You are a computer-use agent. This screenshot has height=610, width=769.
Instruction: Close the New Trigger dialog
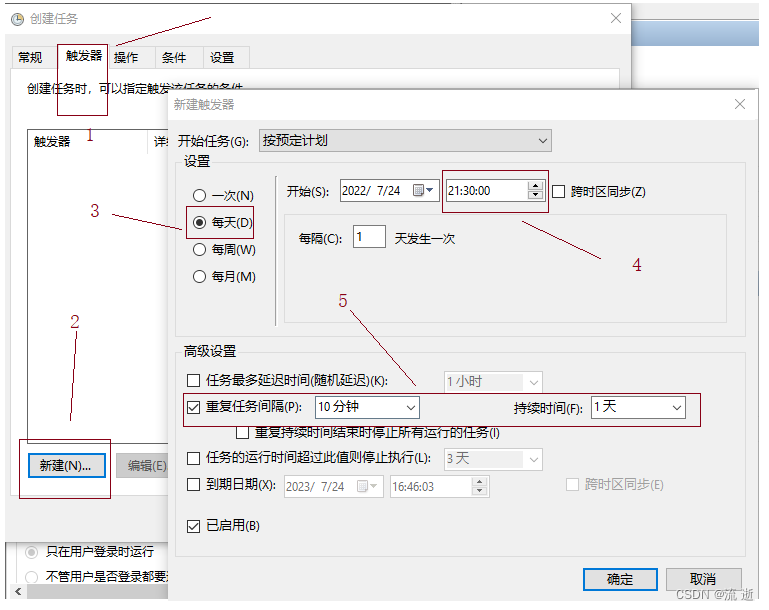click(x=740, y=104)
